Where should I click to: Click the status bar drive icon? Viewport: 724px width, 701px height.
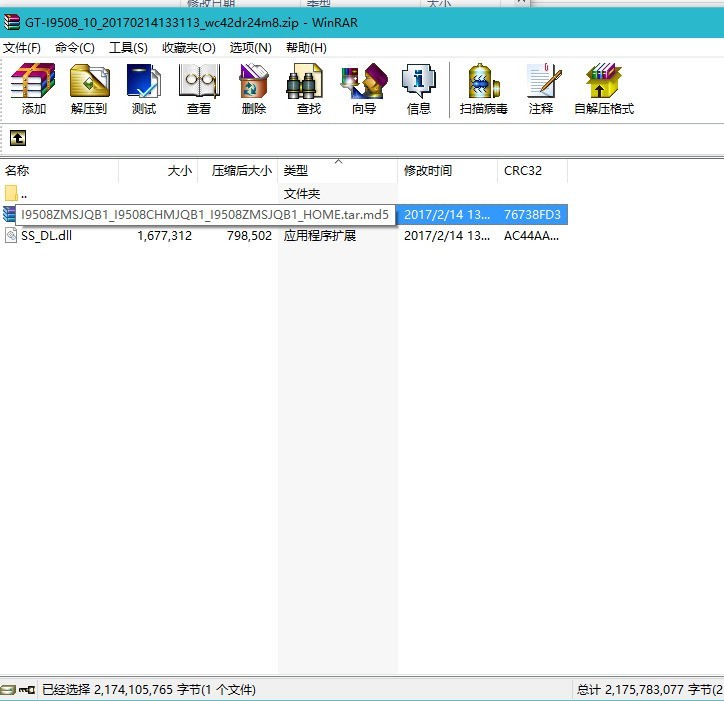pos(8,689)
